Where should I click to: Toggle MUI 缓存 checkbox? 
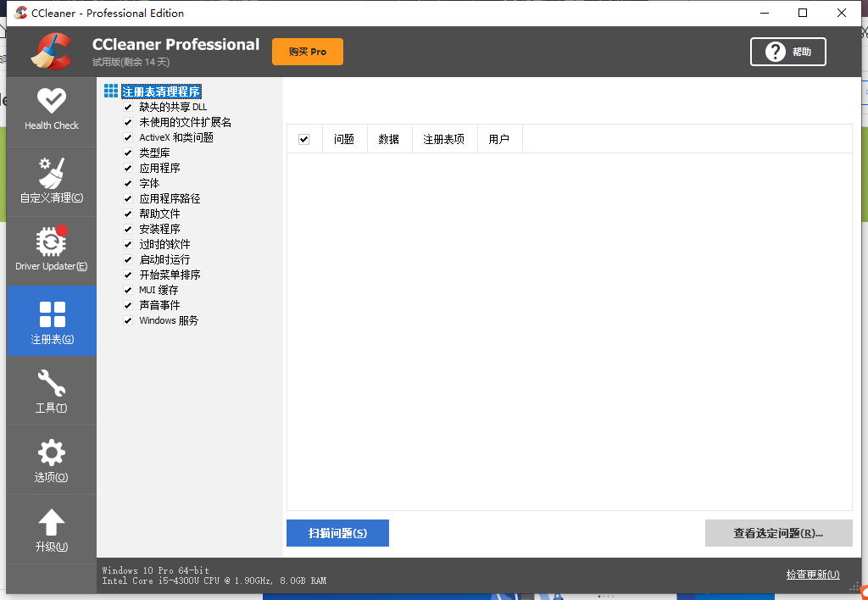[128, 290]
